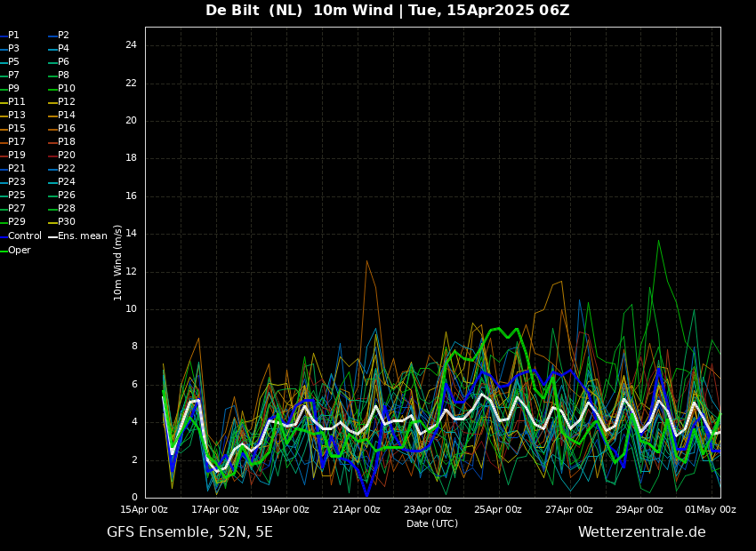Click the 01May 00z date tick label
Image resolution: width=756 pixels, height=551 pixels.
coord(711,510)
